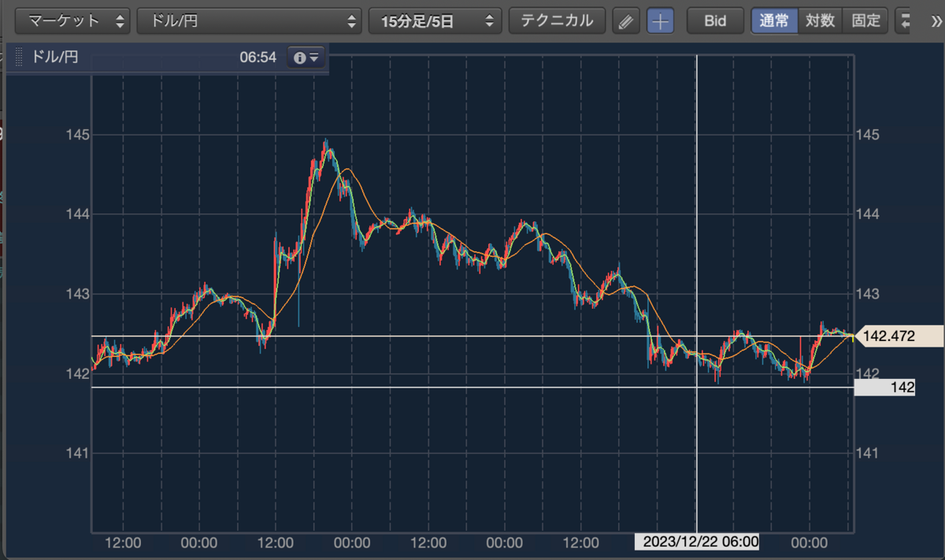This screenshot has height=560, width=945.
Task: Click the ドル/円 panel title
Action: 54,57
